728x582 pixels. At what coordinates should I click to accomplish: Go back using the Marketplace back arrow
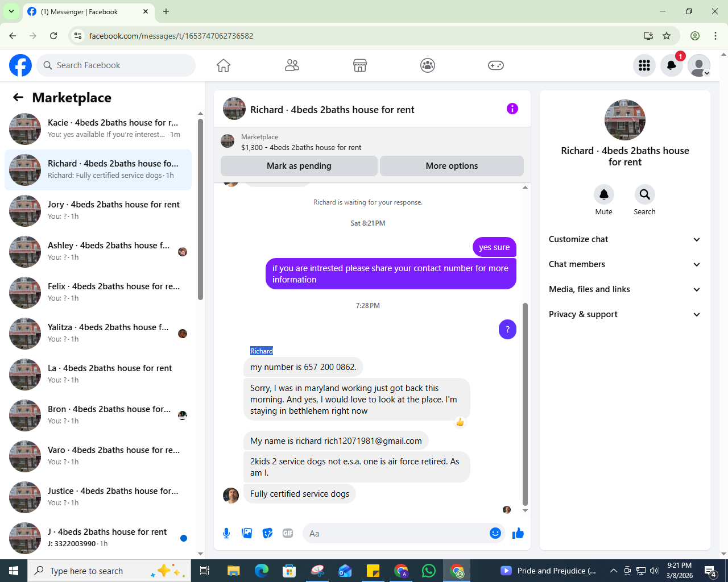point(18,97)
